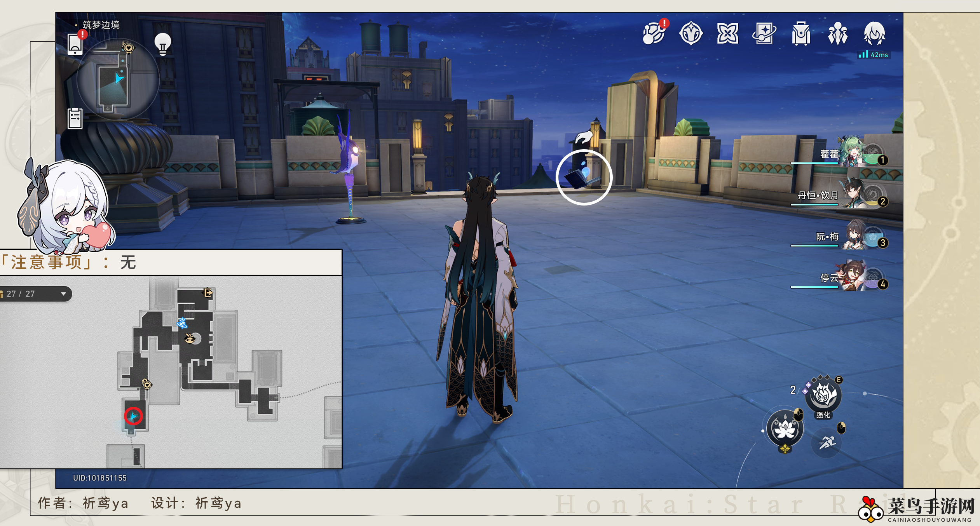This screenshot has height=526, width=980.
Task: Open the events icon with red alert
Action: pos(654,34)
